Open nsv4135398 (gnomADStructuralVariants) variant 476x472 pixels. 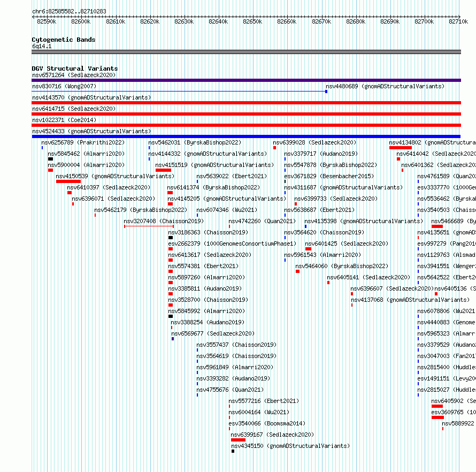tap(364, 221)
